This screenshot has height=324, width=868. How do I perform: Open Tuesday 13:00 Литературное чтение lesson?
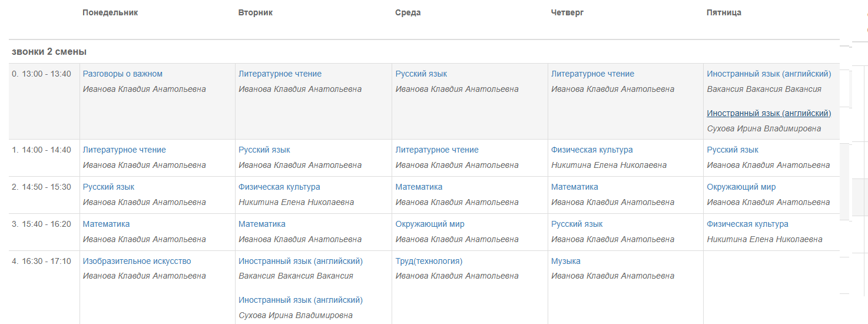[x=280, y=74]
